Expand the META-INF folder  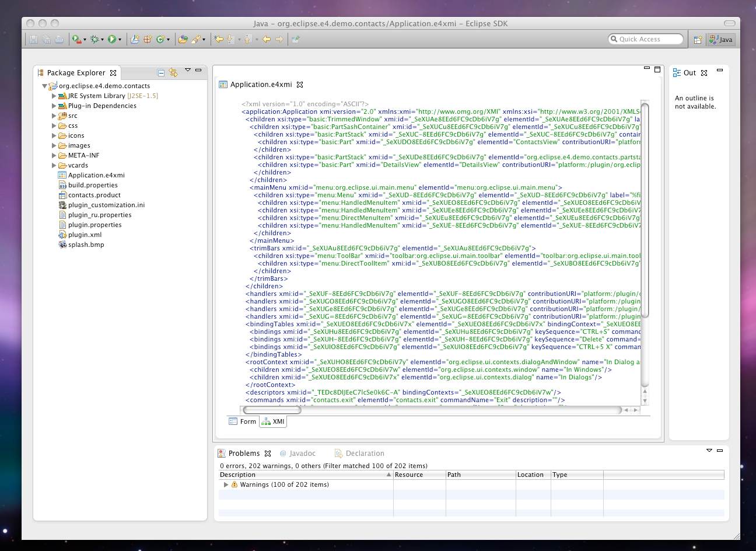(54, 155)
